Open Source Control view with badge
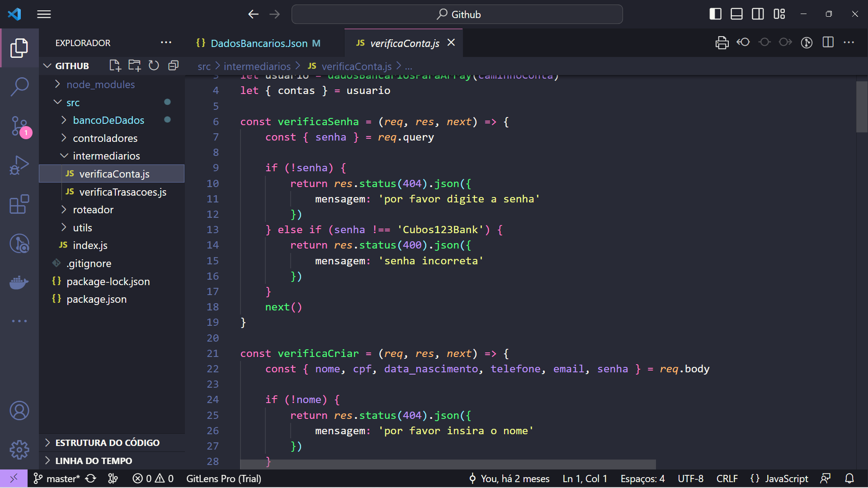Screen dimensions: 868x488 point(19,126)
